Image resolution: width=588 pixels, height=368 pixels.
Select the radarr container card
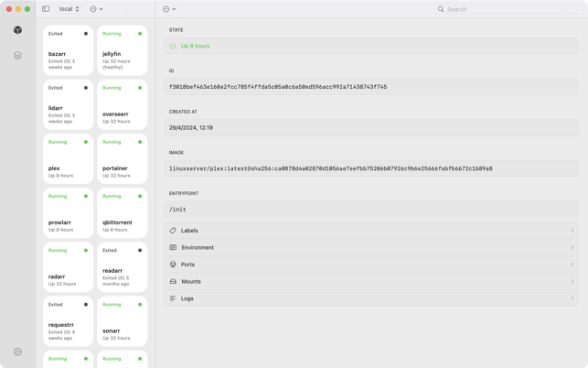tap(69, 267)
